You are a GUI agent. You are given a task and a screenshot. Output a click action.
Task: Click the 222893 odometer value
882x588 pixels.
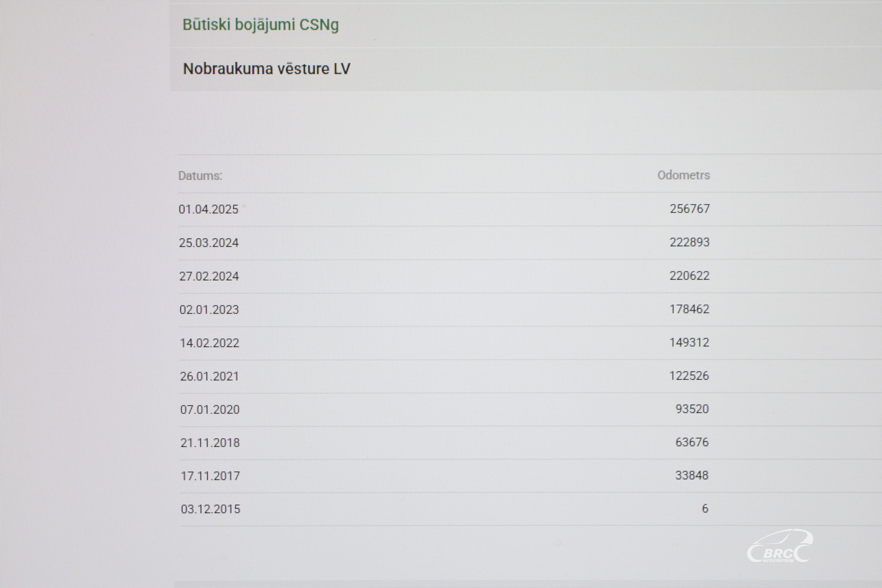click(690, 242)
